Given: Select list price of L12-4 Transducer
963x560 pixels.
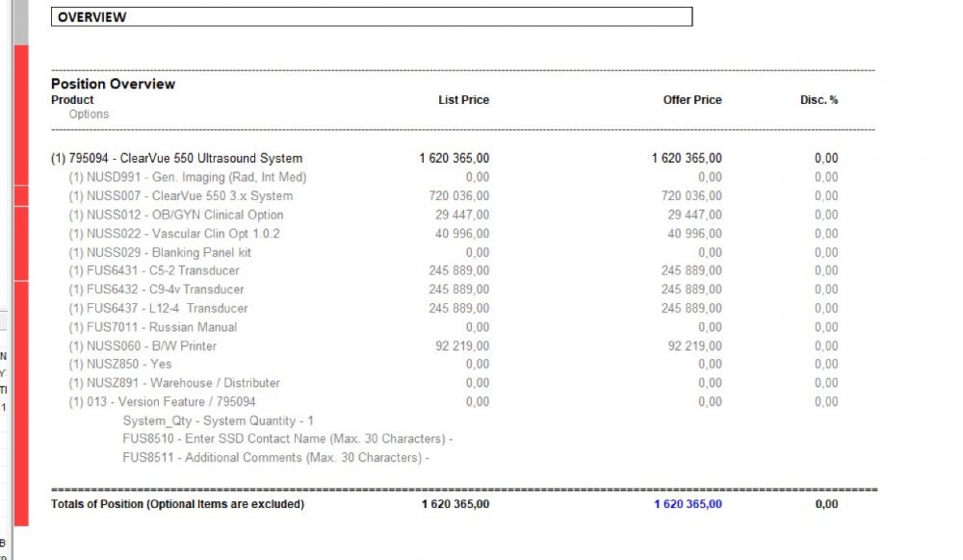Looking at the screenshot, I should (458, 309).
